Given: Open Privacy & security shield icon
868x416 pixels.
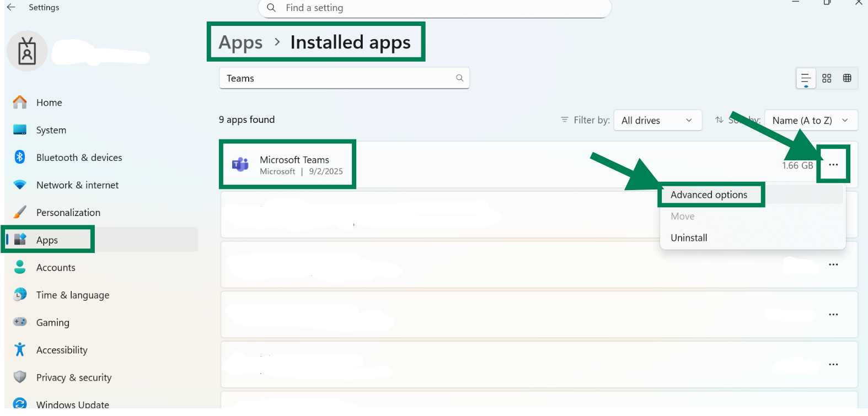Looking at the screenshot, I should click(20, 377).
